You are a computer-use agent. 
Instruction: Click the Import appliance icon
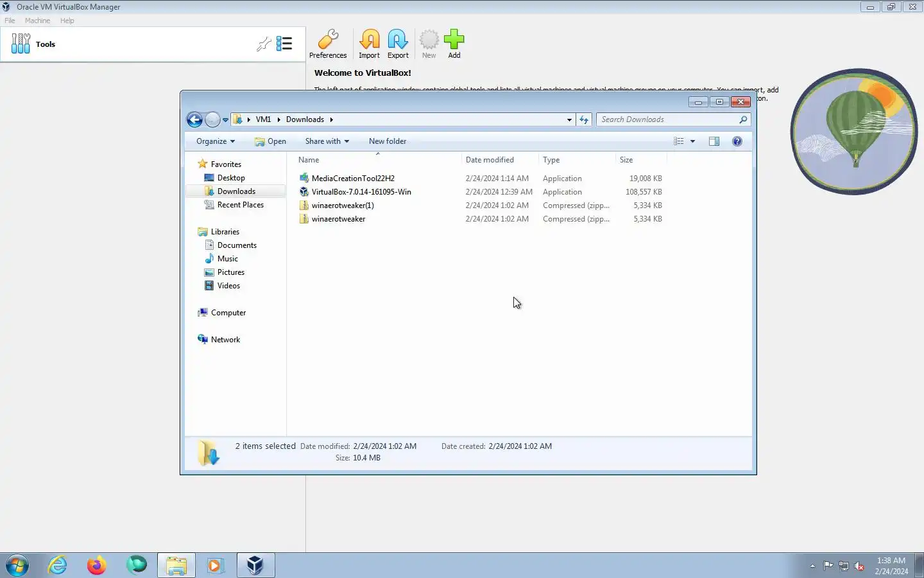369,44
